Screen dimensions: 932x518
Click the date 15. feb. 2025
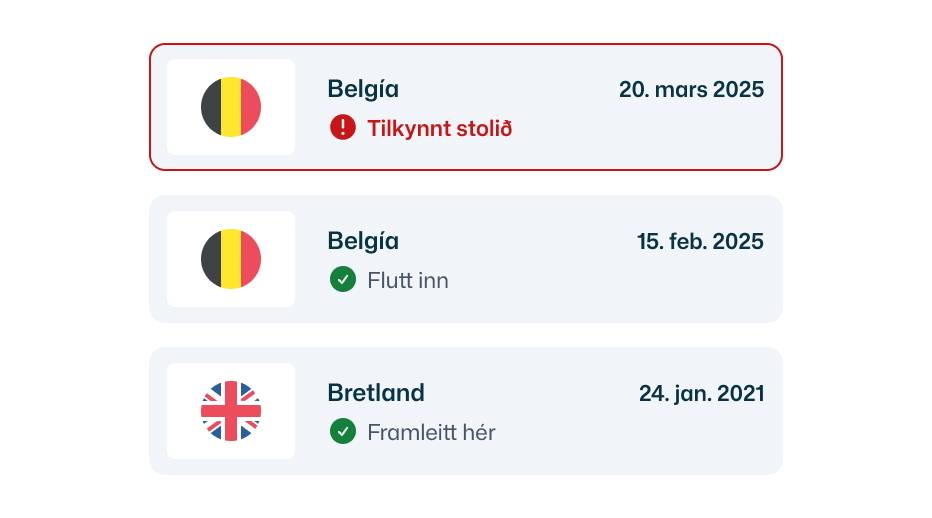(700, 241)
